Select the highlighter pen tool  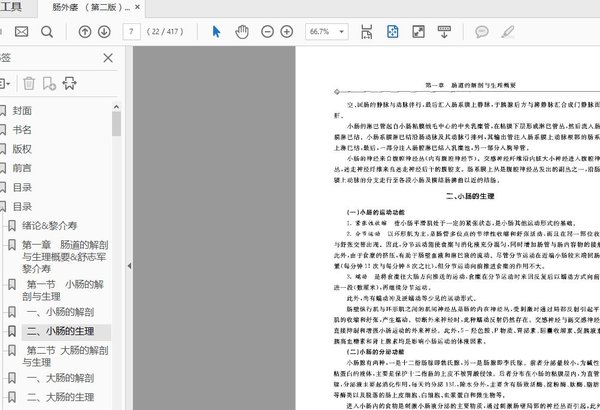coord(508,32)
